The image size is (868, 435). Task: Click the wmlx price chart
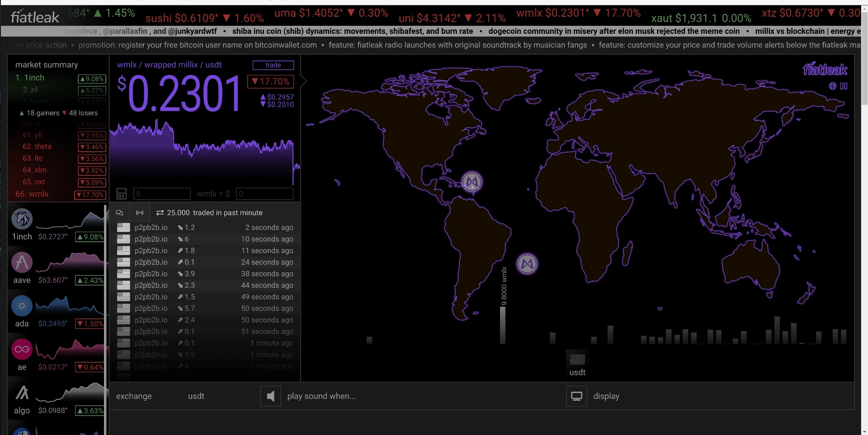[x=205, y=152]
